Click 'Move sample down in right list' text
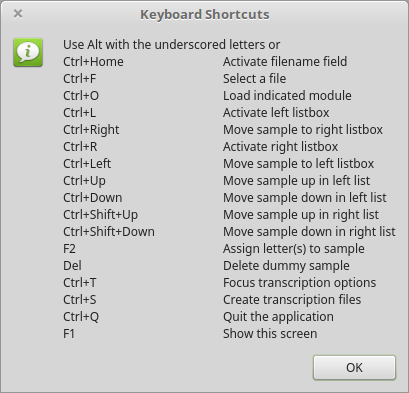Image resolution: width=409 pixels, height=393 pixels. click(309, 232)
